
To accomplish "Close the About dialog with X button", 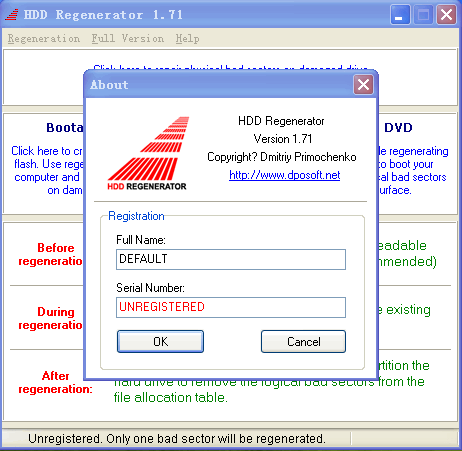I will coord(363,85).
